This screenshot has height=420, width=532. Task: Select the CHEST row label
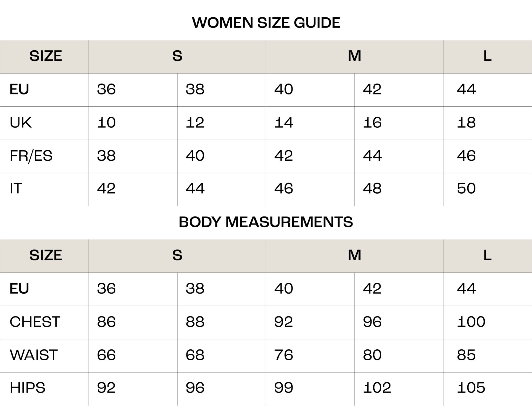click(35, 322)
